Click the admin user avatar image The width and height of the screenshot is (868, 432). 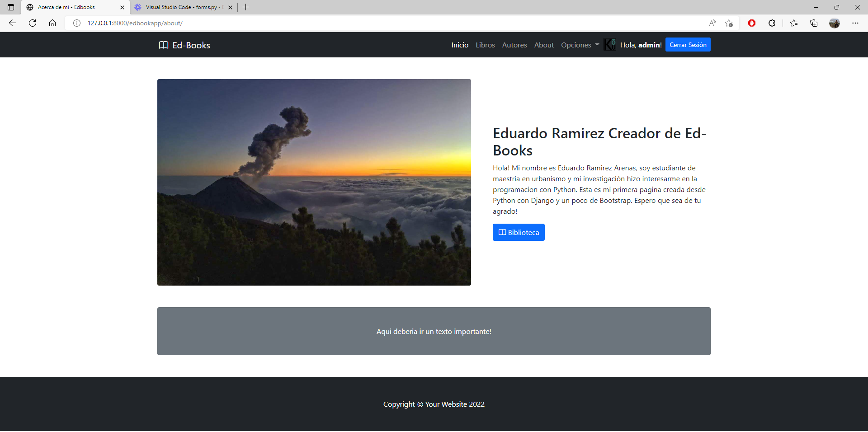click(x=610, y=44)
